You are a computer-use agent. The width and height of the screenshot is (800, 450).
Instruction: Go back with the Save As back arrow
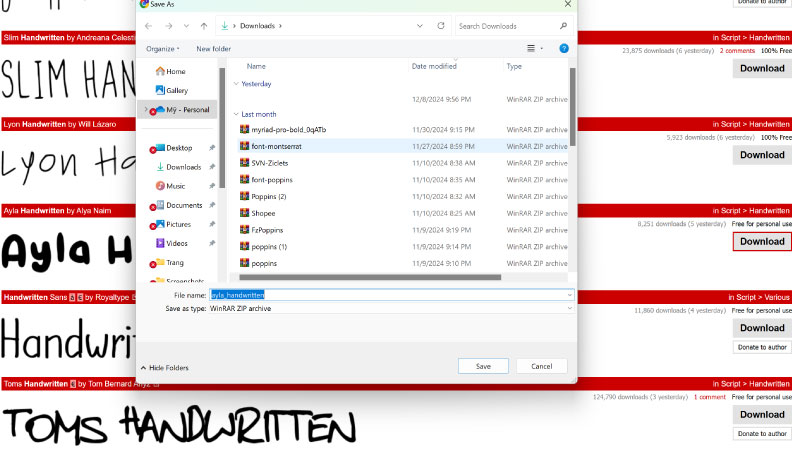pos(148,26)
